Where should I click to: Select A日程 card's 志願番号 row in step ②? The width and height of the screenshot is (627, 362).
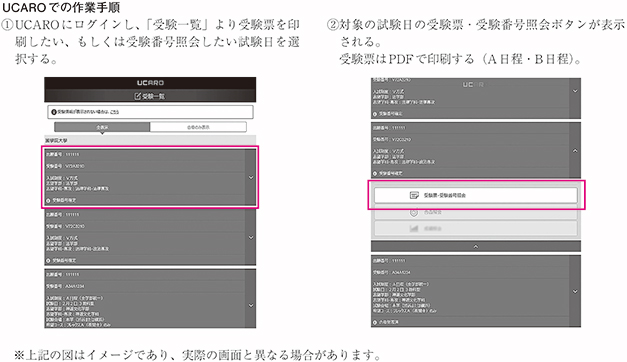[x=470, y=261]
